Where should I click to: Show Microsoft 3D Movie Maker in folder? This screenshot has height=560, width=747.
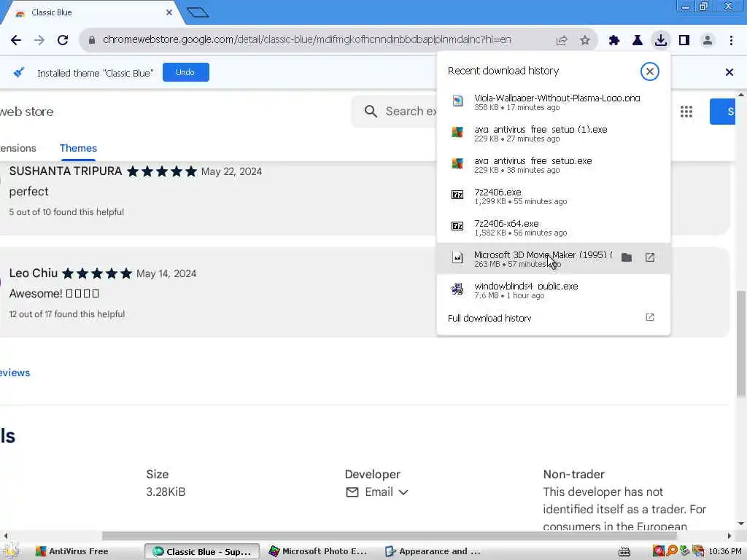pyautogui.click(x=627, y=257)
